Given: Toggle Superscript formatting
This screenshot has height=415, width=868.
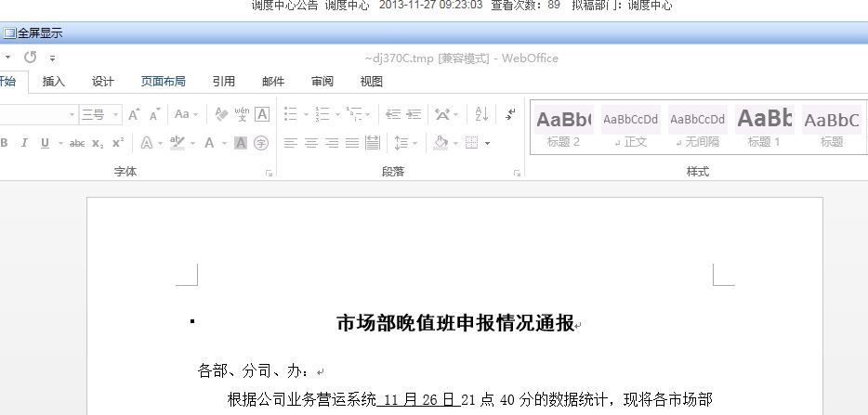Looking at the screenshot, I should tap(118, 143).
